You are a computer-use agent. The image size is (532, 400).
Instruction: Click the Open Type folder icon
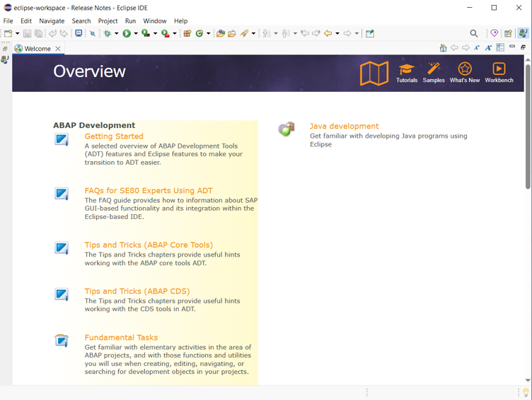click(x=221, y=33)
